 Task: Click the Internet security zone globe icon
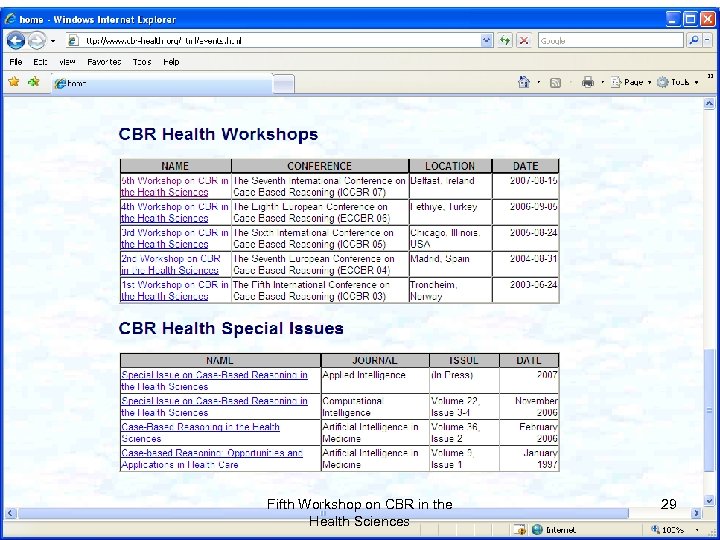[537, 529]
